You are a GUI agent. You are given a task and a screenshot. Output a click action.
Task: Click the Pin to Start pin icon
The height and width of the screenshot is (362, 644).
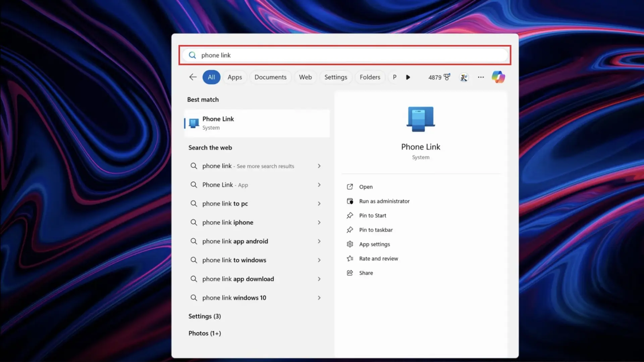click(x=350, y=216)
